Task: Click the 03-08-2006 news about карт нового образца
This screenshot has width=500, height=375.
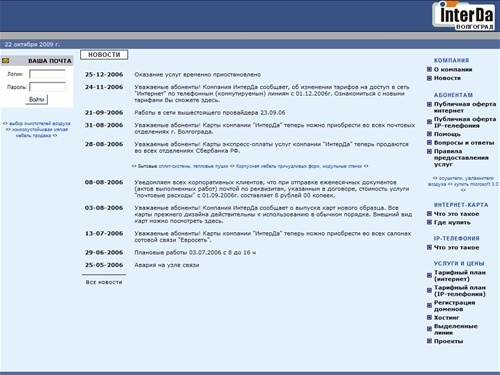Action: click(x=273, y=214)
